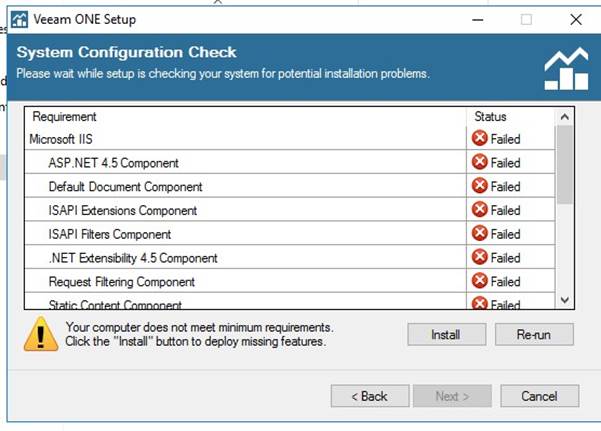The height and width of the screenshot is (431, 601).
Task: Select the Static Content Component row
Action: (290, 301)
